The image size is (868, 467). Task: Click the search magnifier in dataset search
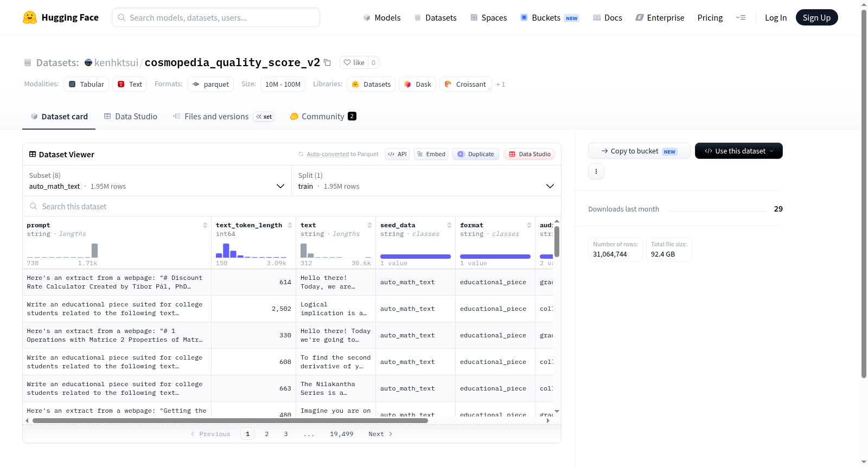click(34, 206)
